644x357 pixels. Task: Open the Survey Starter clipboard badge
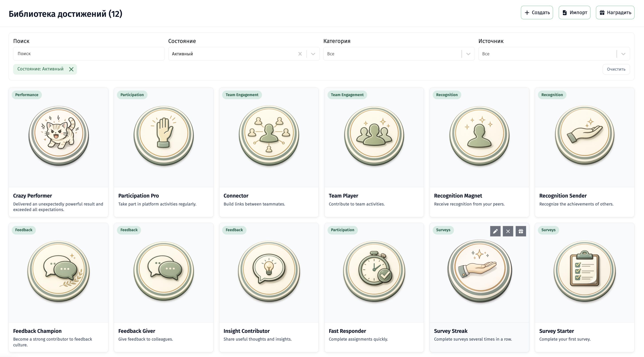(x=584, y=271)
